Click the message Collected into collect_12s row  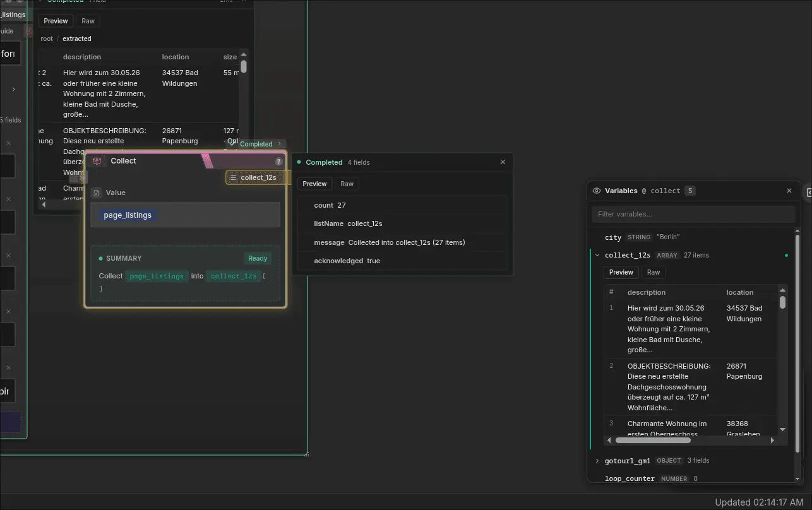pos(402,242)
